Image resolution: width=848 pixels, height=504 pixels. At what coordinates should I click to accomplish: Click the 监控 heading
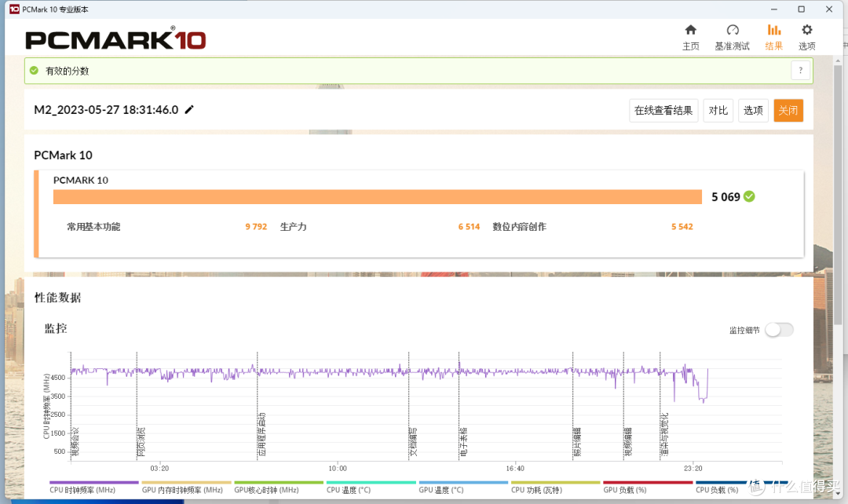coord(56,328)
